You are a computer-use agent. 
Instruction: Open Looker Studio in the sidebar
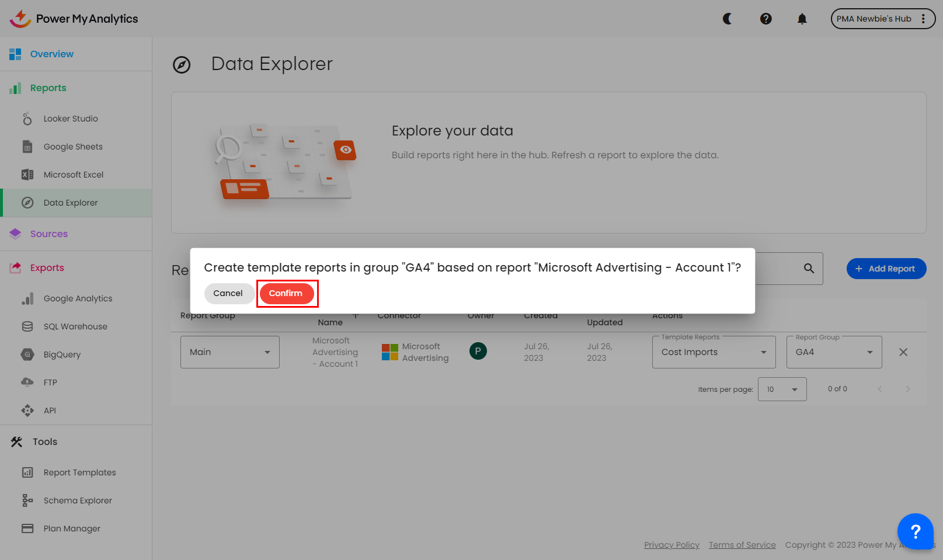71,119
